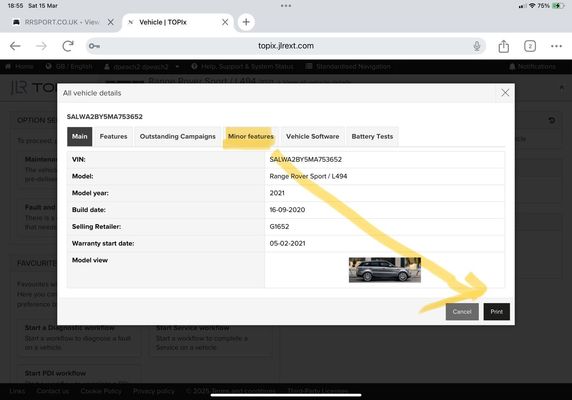Tap the microphone icon in address bar
This screenshot has width=572, height=400.
[x=476, y=46]
